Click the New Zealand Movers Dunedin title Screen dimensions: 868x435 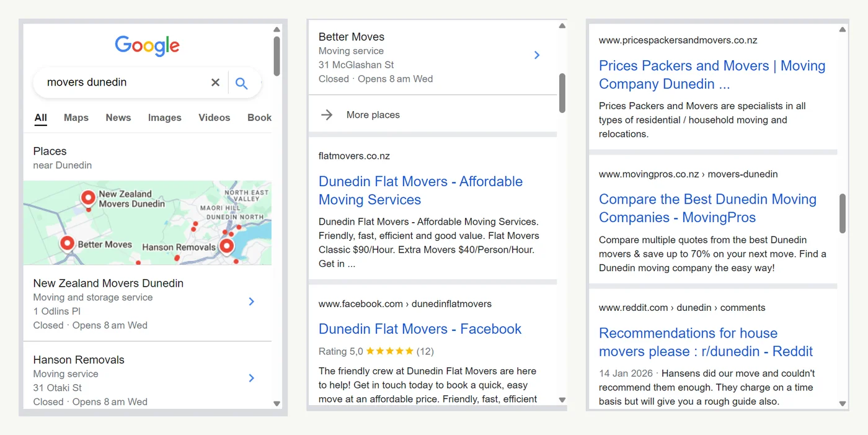[x=108, y=283]
